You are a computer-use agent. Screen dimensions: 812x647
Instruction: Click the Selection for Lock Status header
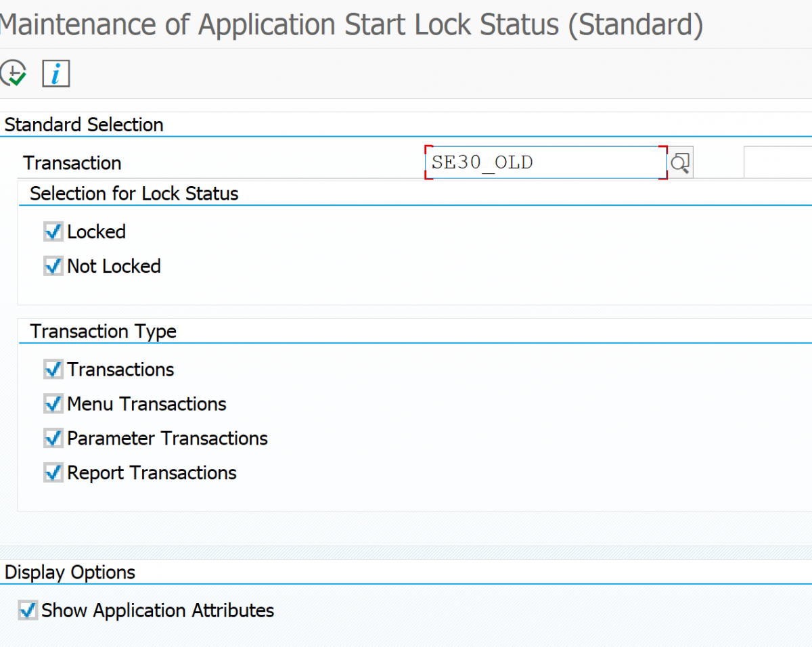pos(133,194)
